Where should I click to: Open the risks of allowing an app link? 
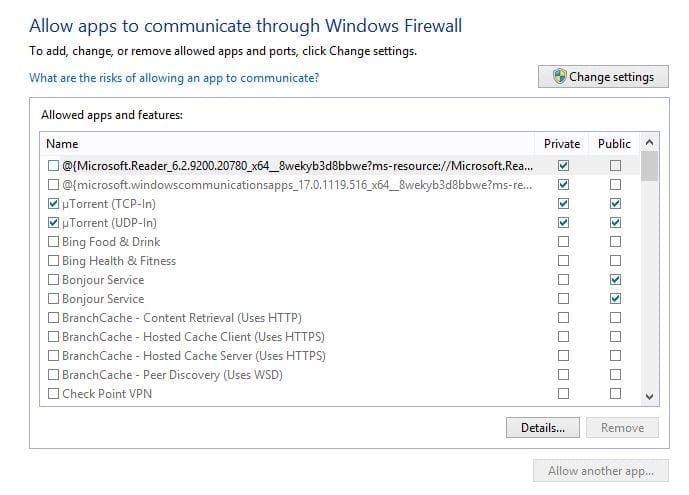click(174, 78)
